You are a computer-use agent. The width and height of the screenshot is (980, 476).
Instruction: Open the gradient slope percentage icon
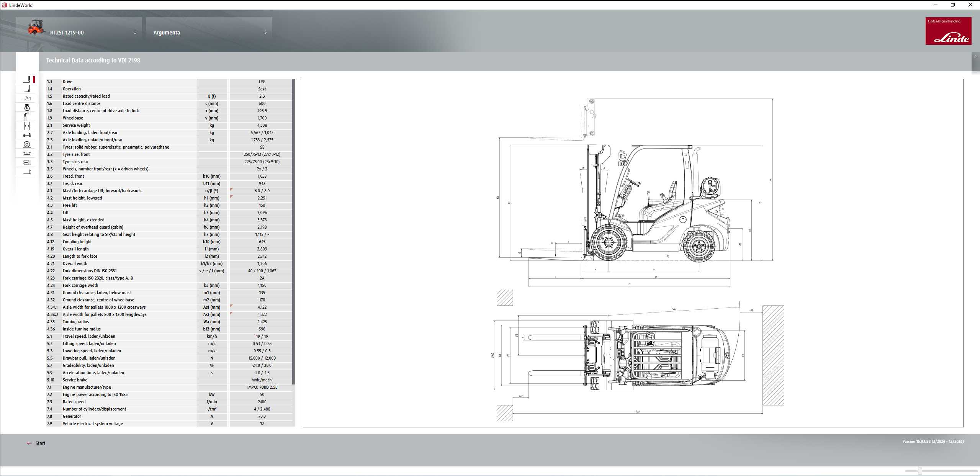(x=27, y=98)
